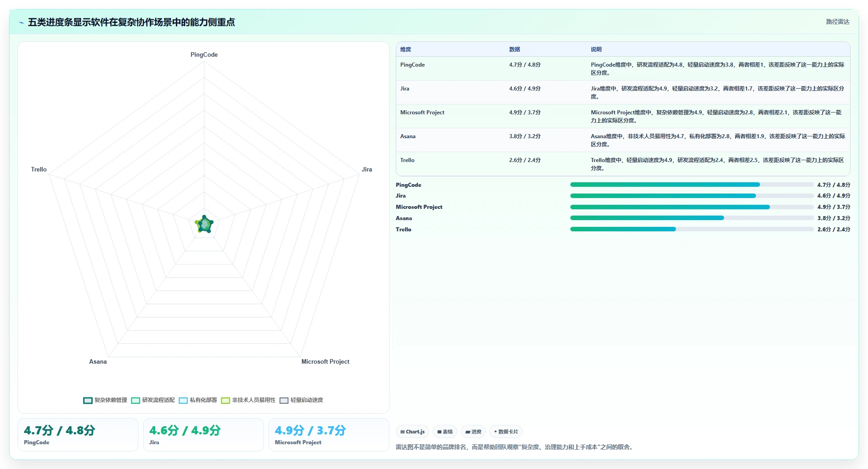This screenshot has height=469, width=868.
Task: Click the Asana axis label on radar
Action: (98, 361)
